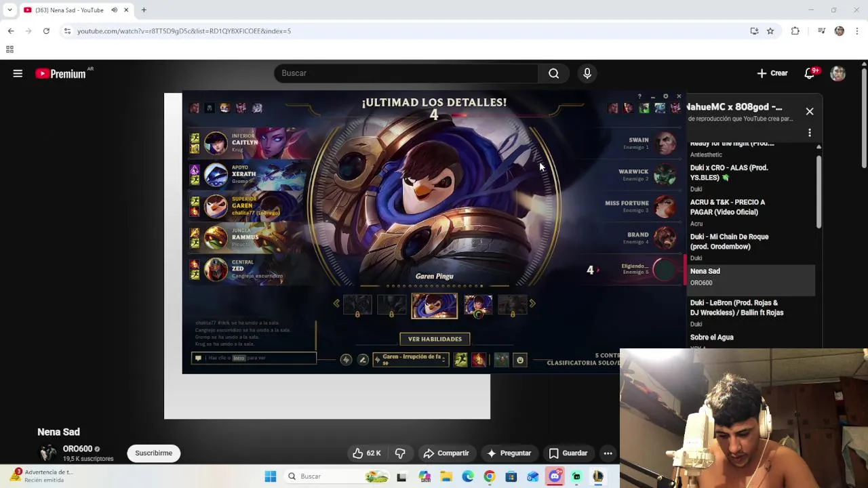Edit rune page pencil icon
Viewport: 868px width, 488px height.
coord(363,360)
